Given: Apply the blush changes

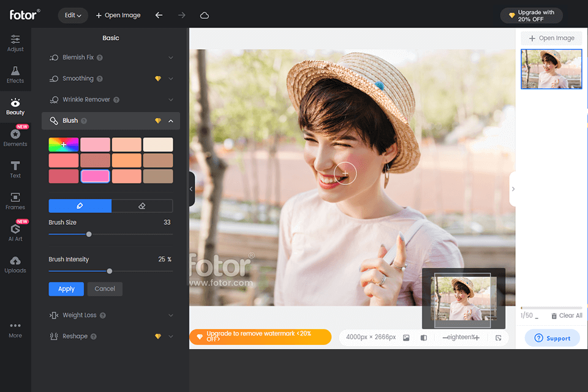Looking at the screenshot, I should point(66,289).
